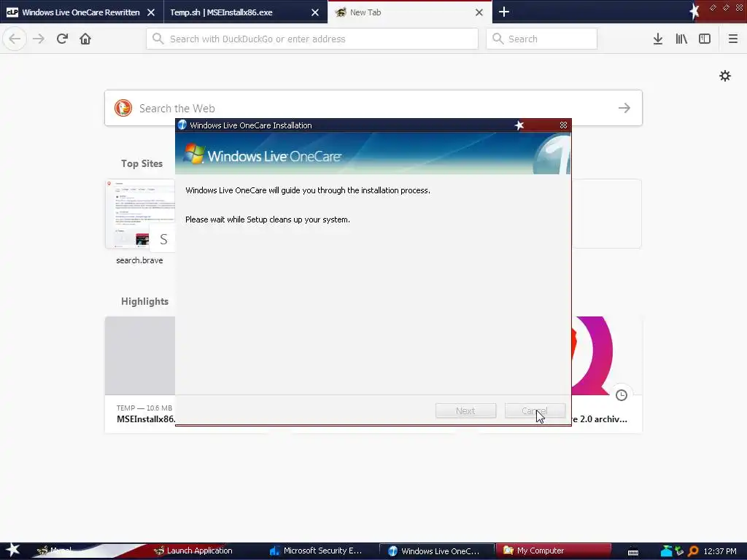Switch to Windows Live OneCare Rewritten tab
Image resolution: width=747 pixels, height=560 pixels.
click(81, 12)
